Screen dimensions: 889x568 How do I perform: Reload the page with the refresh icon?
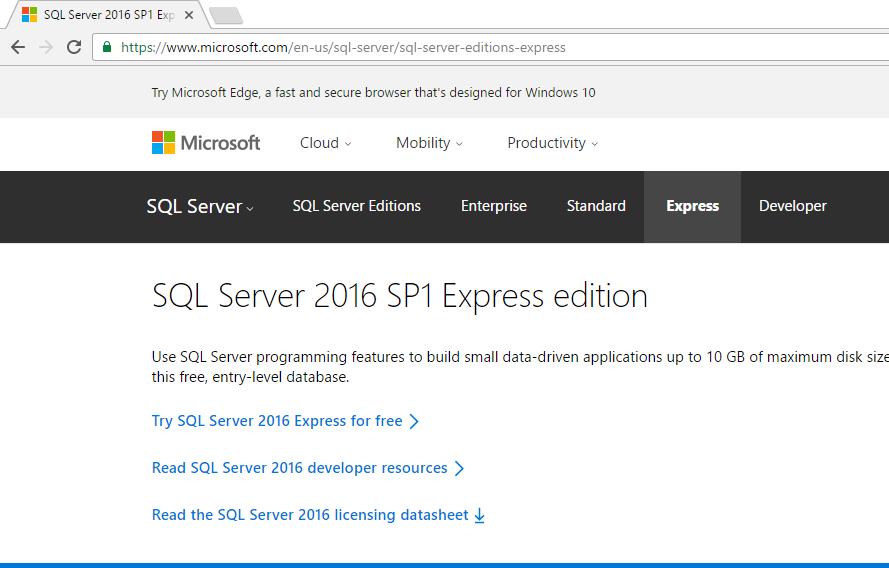point(74,47)
